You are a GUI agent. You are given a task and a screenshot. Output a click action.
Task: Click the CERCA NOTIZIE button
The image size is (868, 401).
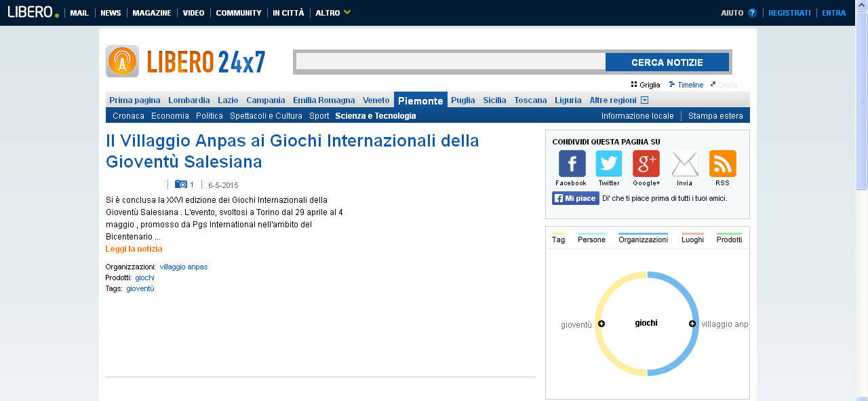click(667, 62)
